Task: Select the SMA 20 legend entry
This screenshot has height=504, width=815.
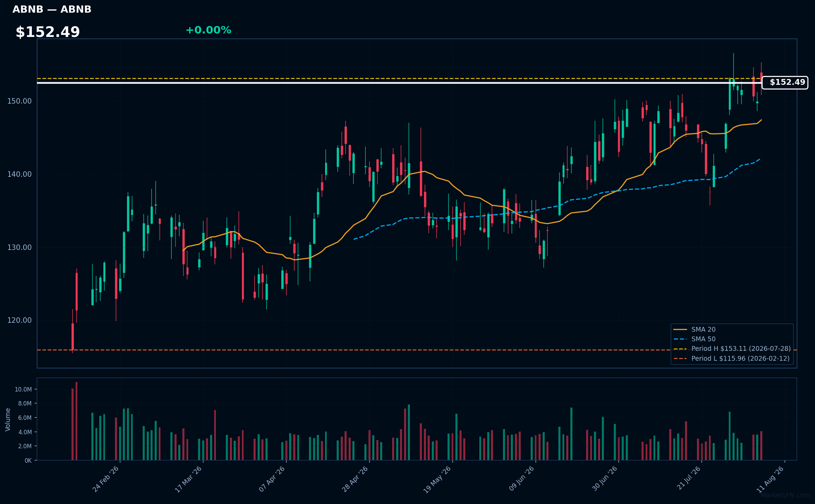Action: [x=695, y=329]
